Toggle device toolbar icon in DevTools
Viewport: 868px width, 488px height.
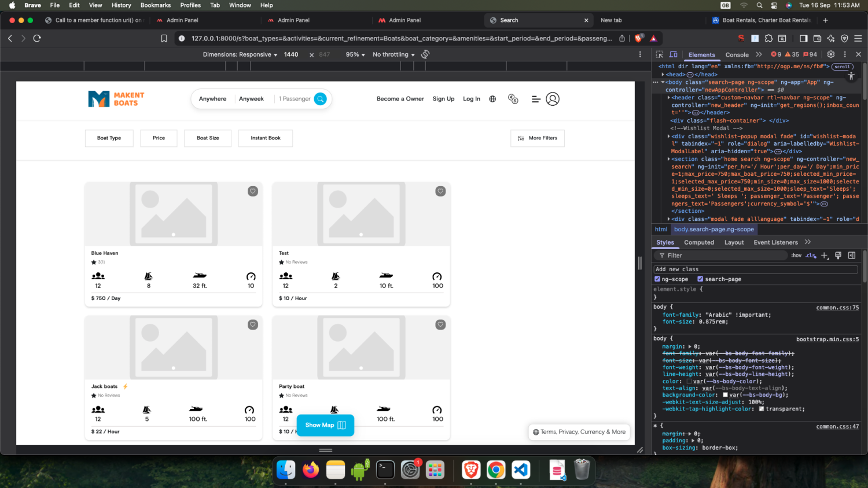point(674,54)
